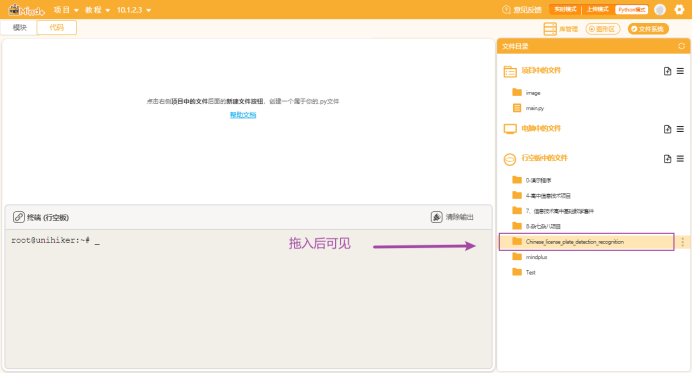Open the image folder in project files
Screen dimensions: 692x373
click(x=527, y=93)
